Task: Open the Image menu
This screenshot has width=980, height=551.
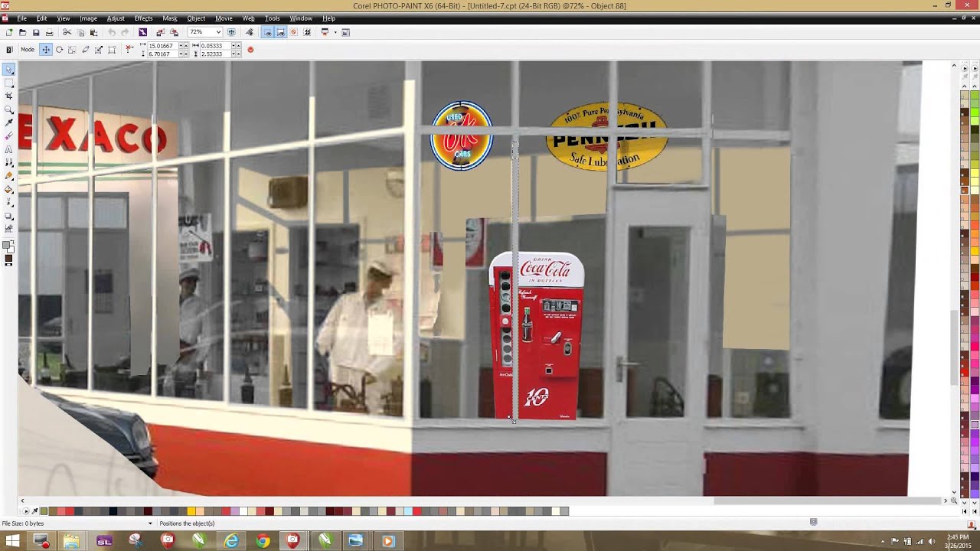Action: tap(88, 18)
